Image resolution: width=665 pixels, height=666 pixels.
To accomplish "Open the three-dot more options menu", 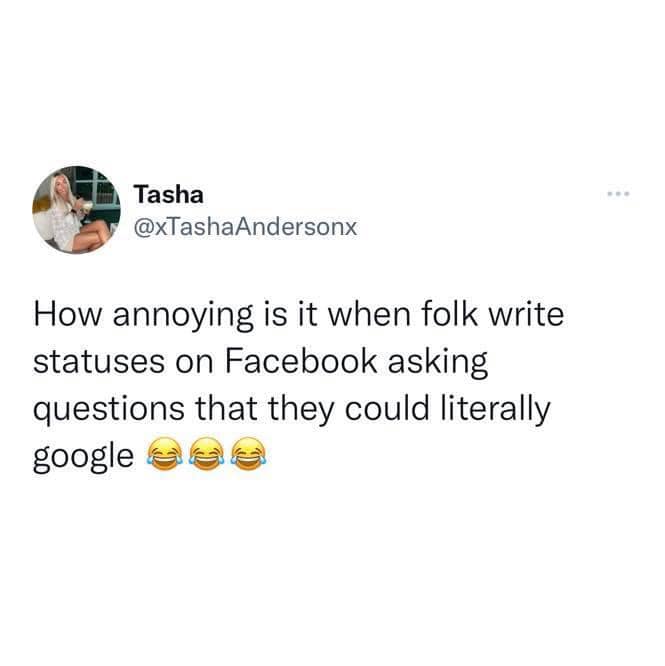I will (618, 194).
